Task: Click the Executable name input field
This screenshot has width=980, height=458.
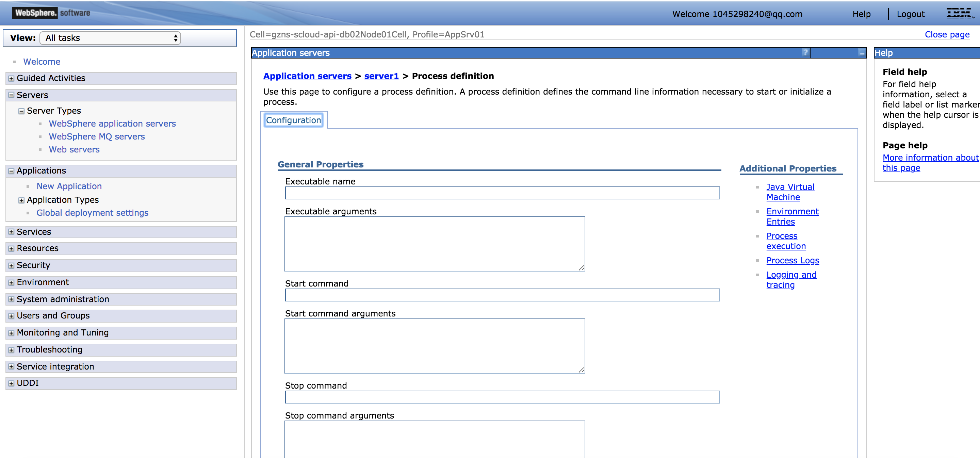Action: pyautogui.click(x=502, y=193)
